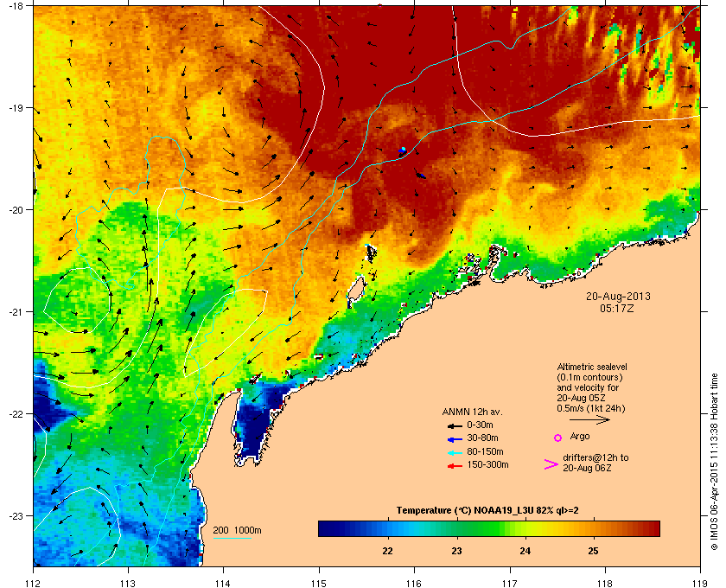726x588 pixels.
Task: Click the 115 longitude axis label
Action: [319, 584]
